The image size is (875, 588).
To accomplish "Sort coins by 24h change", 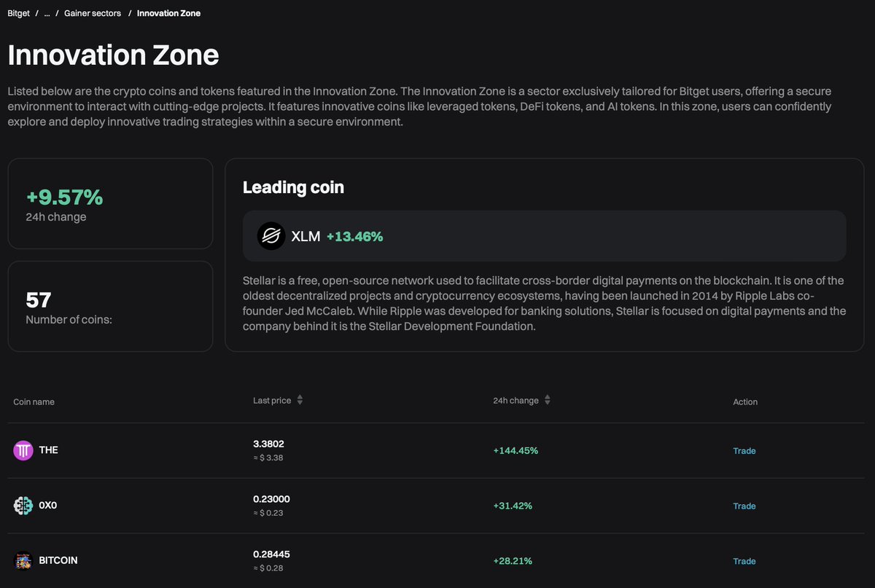I will (x=515, y=399).
